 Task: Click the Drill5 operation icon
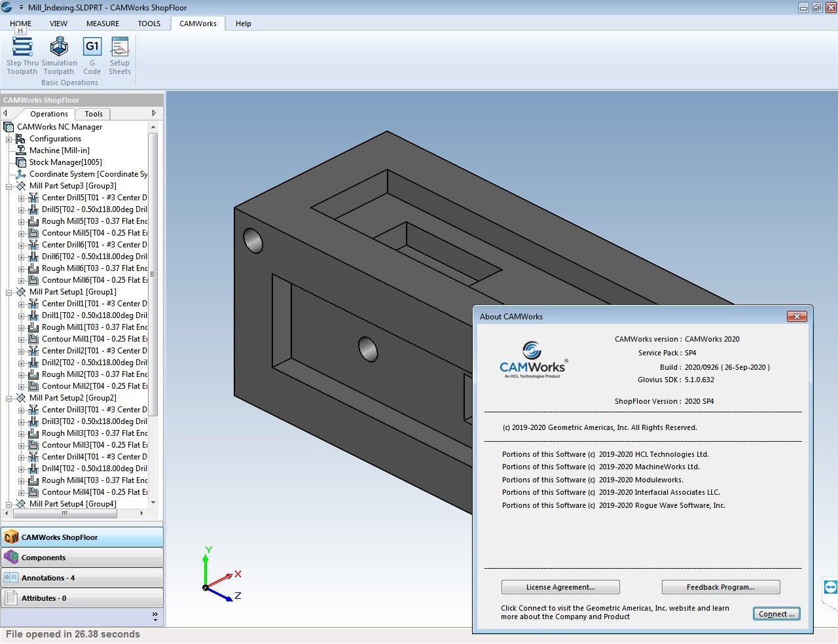33,209
